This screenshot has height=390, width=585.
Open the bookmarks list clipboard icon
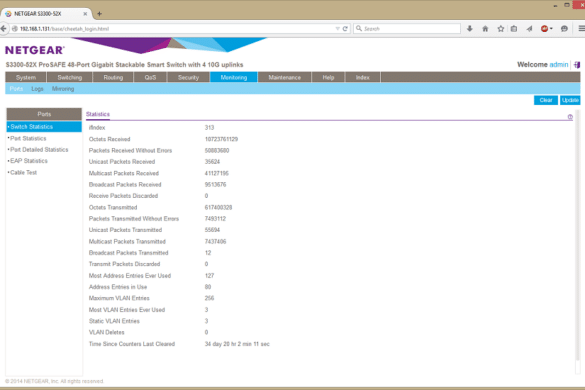(514, 29)
